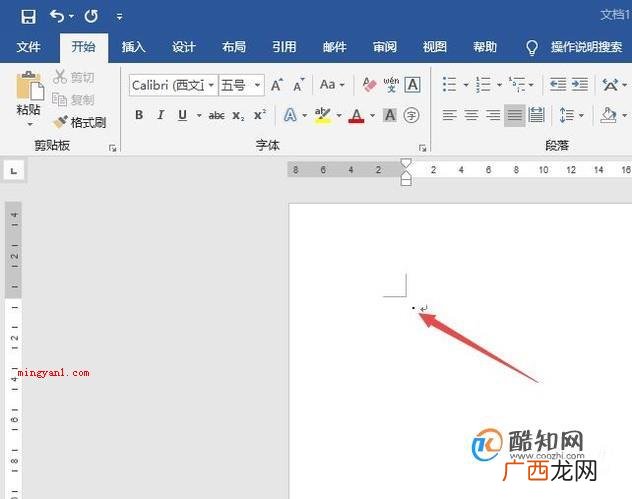This screenshot has width=632, height=499.
Task: Click the 复制 copy button
Action: coord(74,99)
